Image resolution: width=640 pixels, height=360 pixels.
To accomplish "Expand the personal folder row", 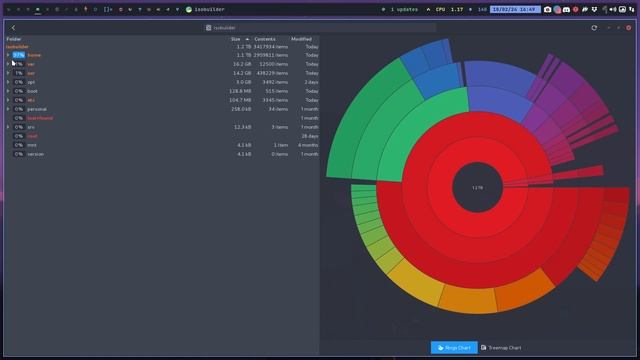I will (8, 109).
